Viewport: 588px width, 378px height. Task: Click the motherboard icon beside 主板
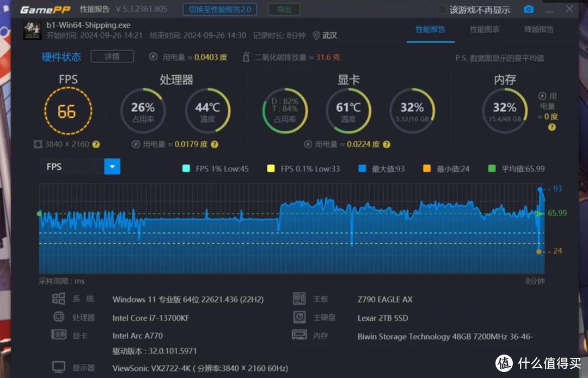[x=299, y=298]
